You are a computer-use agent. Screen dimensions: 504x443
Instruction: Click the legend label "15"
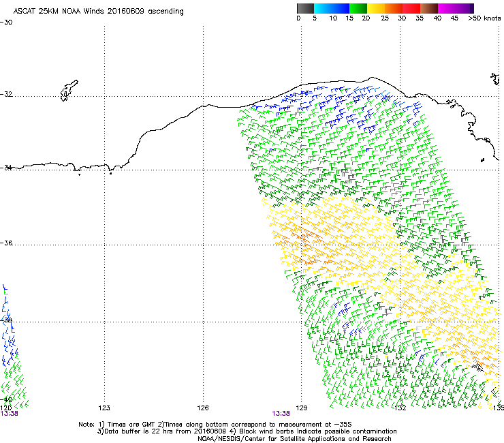[x=349, y=18]
